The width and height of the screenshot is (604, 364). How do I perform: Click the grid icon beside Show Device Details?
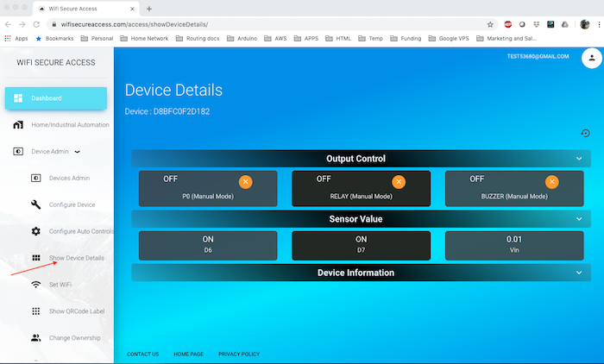pyautogui.click(x=36, y=258)
